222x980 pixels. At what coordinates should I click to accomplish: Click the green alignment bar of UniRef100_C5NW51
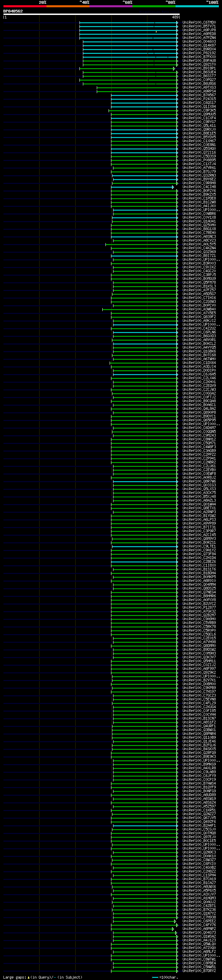point(145,967)
